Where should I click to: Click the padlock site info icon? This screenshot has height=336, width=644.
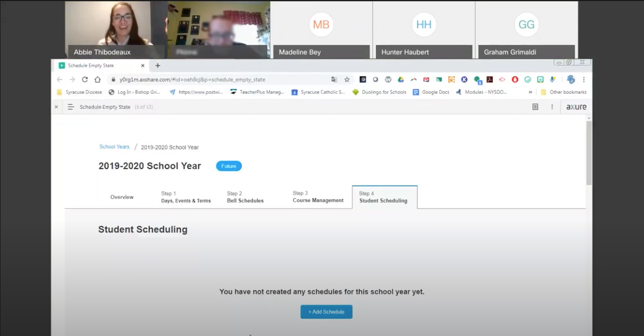coord(113,80)
